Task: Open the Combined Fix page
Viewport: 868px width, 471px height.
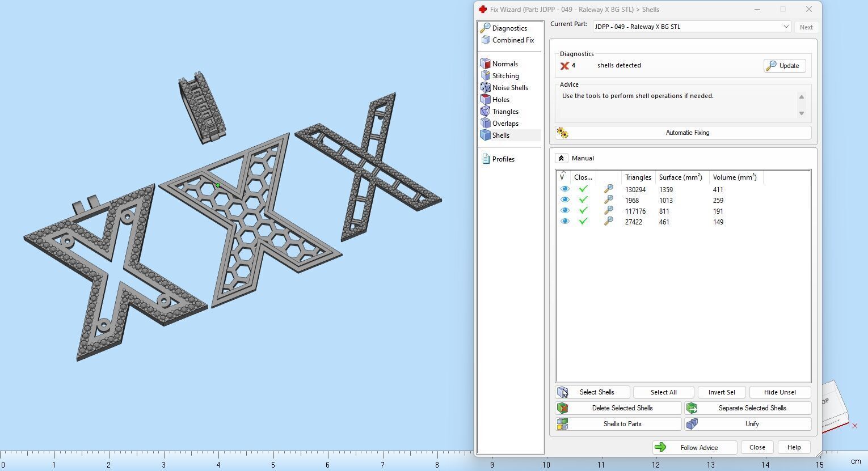Action: pos(513,40)
